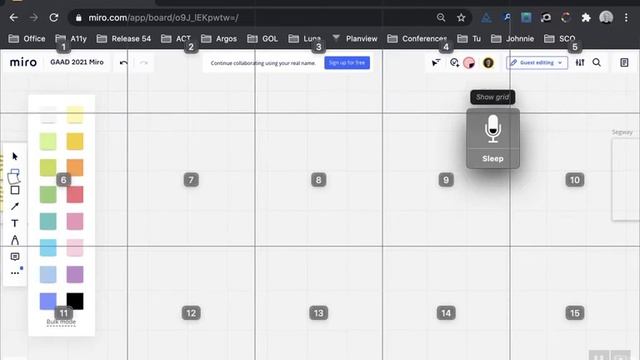Open the GOL bookmarks folder
The image size is (640, 360).
[262, 39]
